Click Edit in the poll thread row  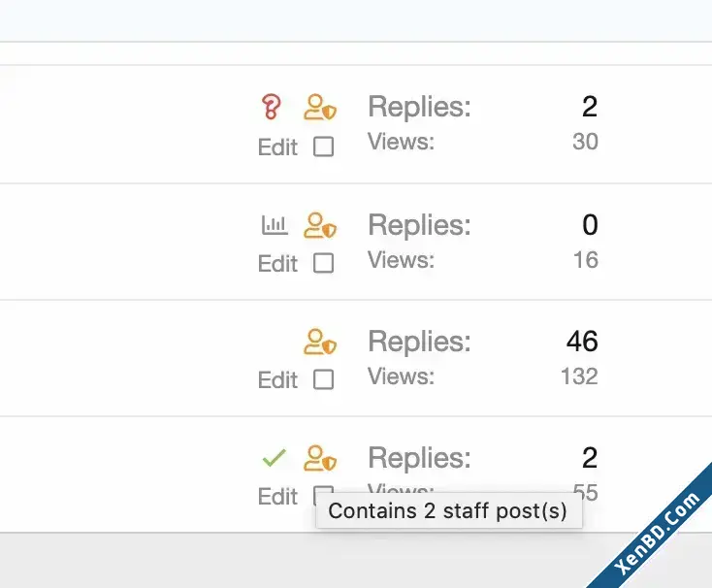click(277, 263)
